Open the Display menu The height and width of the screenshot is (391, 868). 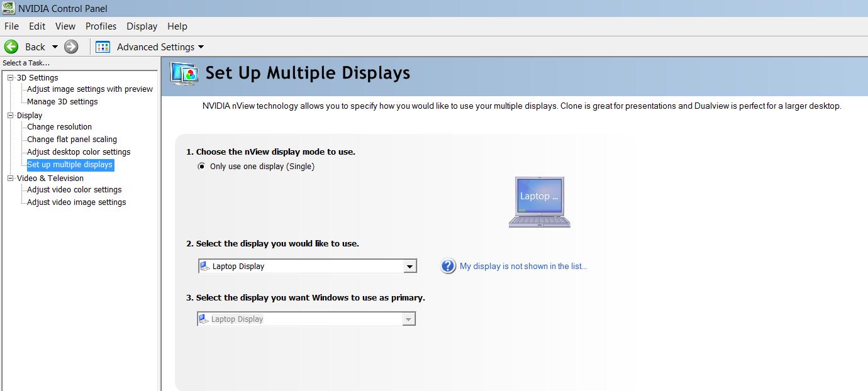click(142, 26)
